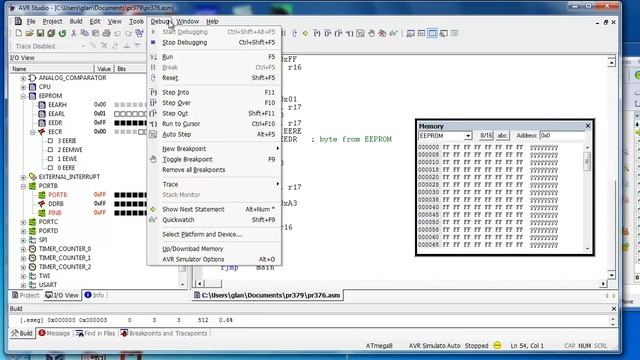This screenshot has width=640, height=360.
Task: Click the yellow Show Next Statement toolbar icon
Action: coord(305,33)
